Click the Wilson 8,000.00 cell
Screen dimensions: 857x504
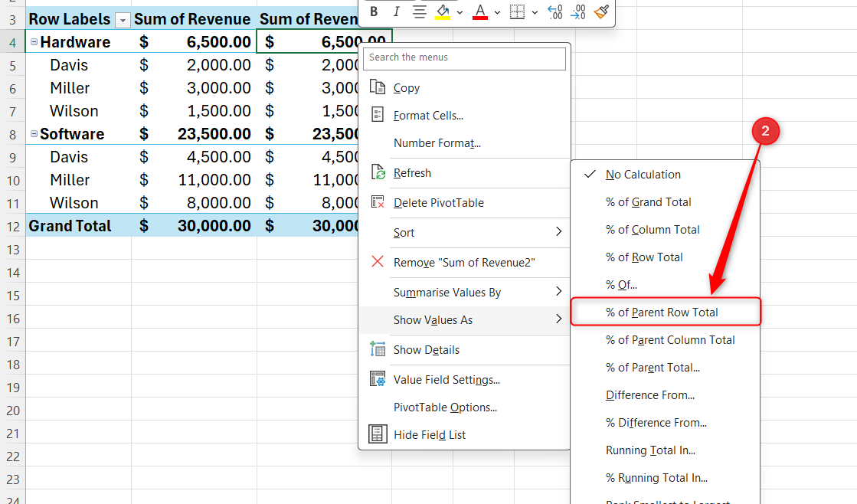click(x=194, y=203)
